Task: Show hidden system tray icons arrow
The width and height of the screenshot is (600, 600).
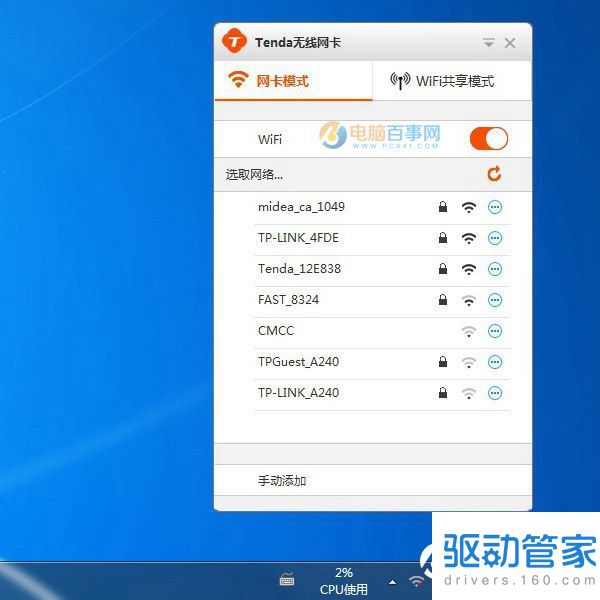Action: coord(392,582)
